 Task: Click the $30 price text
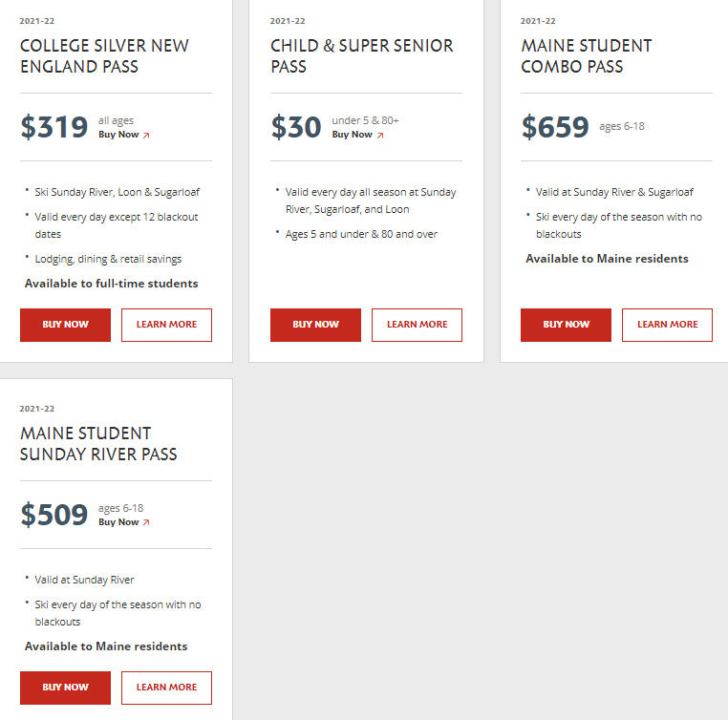pos(296,127)
